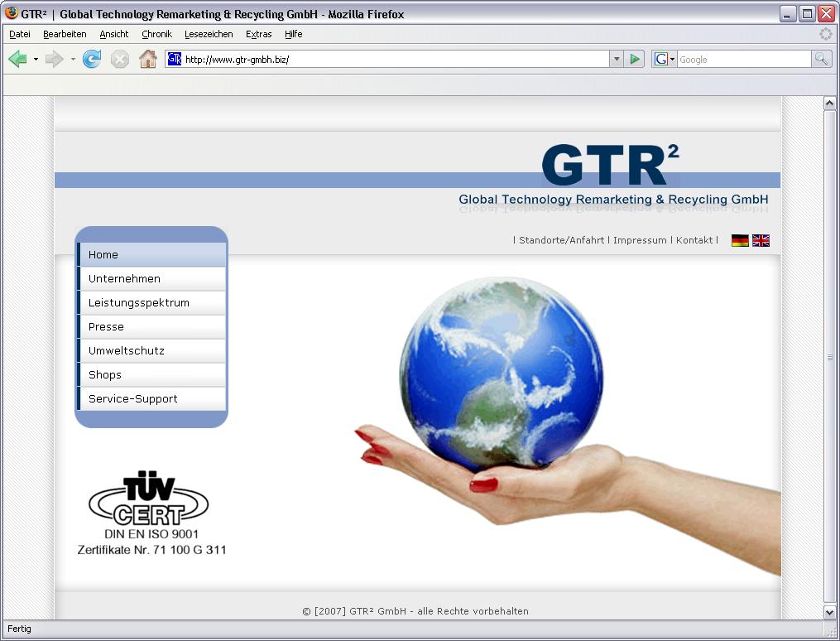Viewport: 840px width, 641px height.
Task: Open the browser Home page icon
Action: coord(147,59)
